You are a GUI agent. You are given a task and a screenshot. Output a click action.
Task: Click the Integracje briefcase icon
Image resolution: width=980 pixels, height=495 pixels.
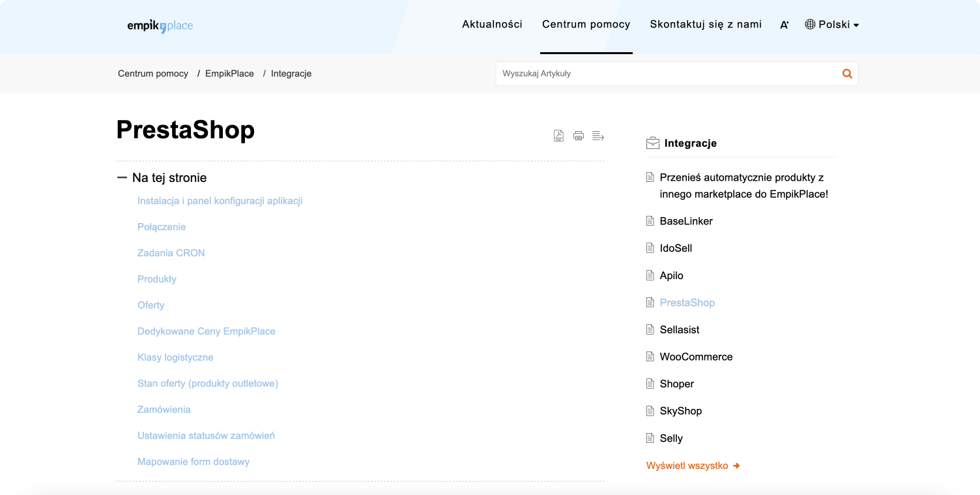[652, 143]
